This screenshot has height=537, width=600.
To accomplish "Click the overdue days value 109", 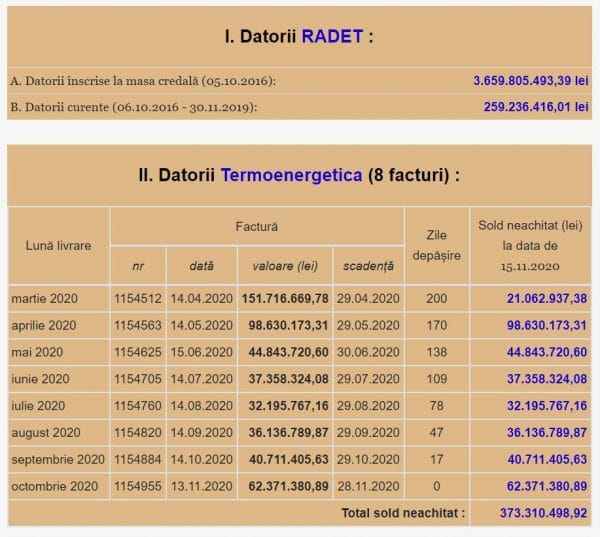I will pos(437,379).
